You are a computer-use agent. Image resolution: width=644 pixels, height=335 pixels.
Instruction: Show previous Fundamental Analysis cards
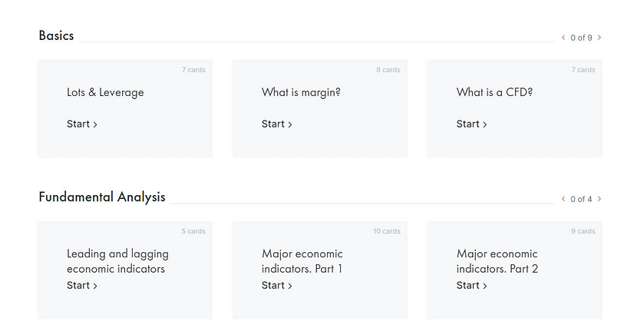563,199
